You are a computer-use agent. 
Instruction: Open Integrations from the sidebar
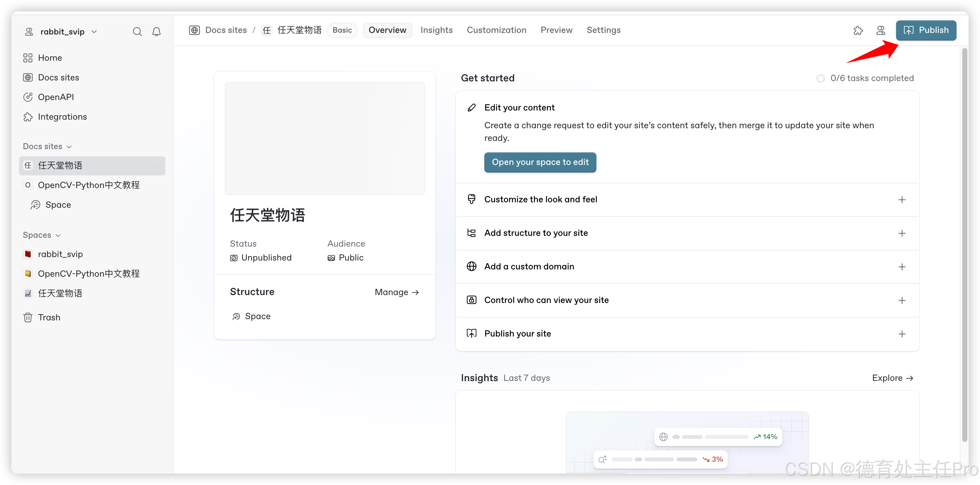coord(62,117)
